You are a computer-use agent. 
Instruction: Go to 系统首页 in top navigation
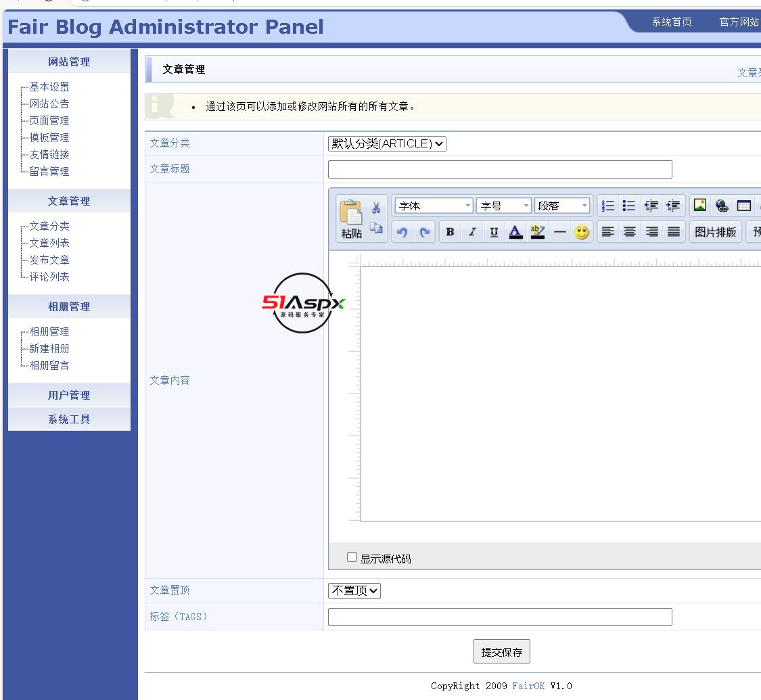(x=672, y=22)
